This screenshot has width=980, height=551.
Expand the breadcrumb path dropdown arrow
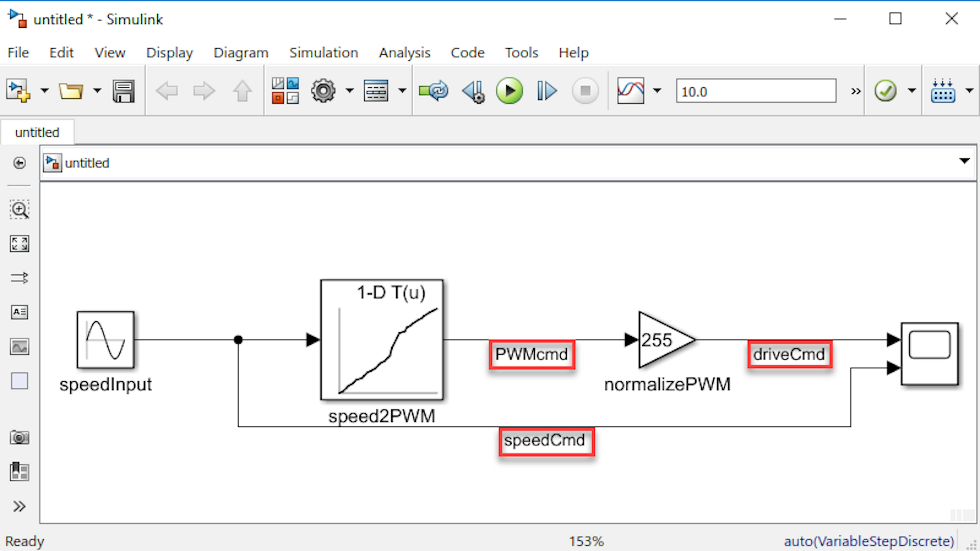click(964, 161)
